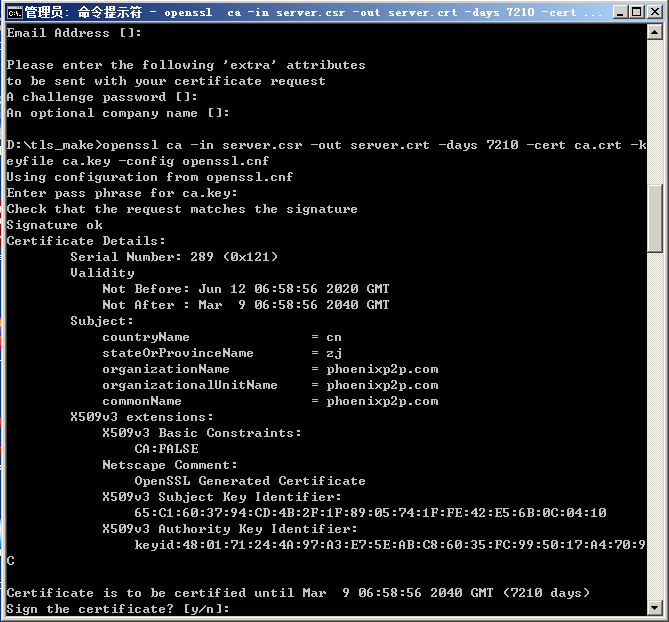Viewport: 669px width, 622px height.
Task: Click the 'Netscape Comment:' line
Action: click(170, 465)
